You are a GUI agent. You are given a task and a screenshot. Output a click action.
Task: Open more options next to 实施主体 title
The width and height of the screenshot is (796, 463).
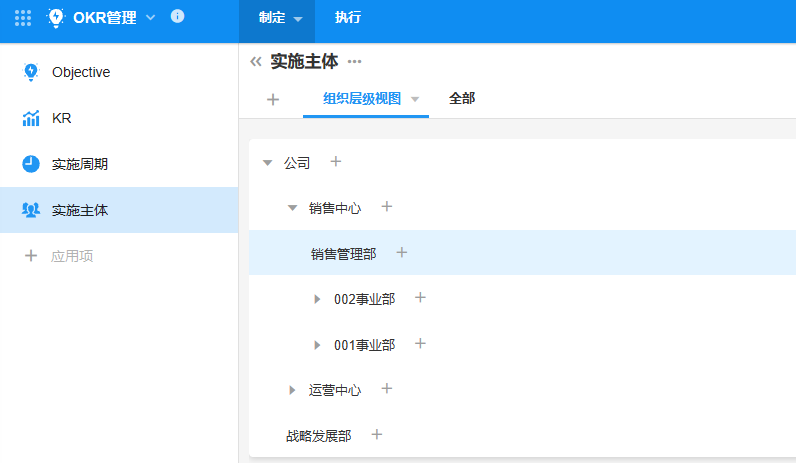pos(354,62)
